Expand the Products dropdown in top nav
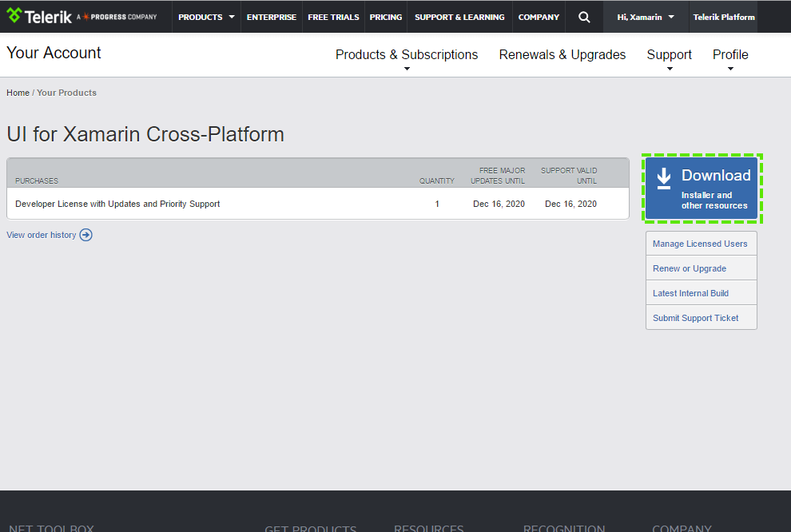 pyautogui.click(x=206, y=17)
